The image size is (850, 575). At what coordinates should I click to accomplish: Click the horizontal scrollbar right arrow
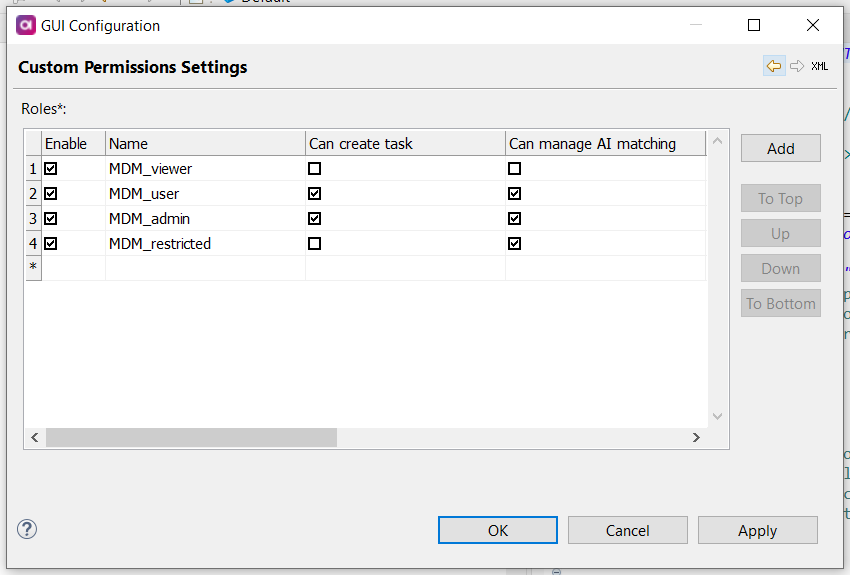[x=697, y=438]
